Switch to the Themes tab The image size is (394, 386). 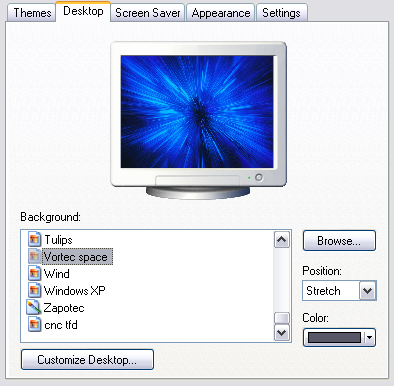coord(32,13)
